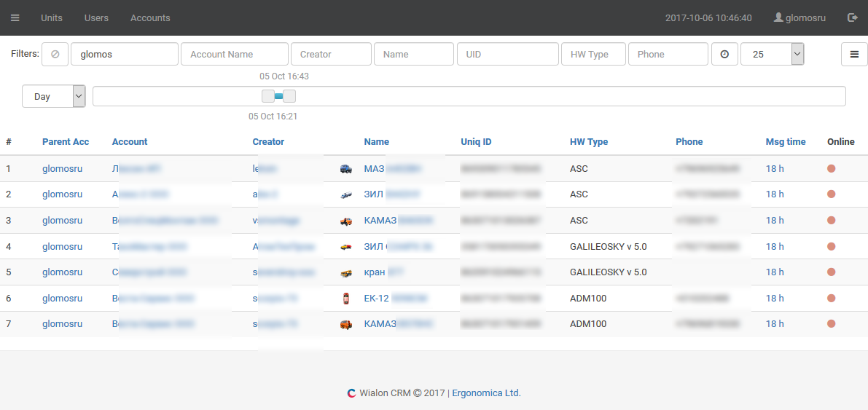The width and height of the screenshot is (868, 410).
Task: Toggle the clock time filter button
Action: 724,54
